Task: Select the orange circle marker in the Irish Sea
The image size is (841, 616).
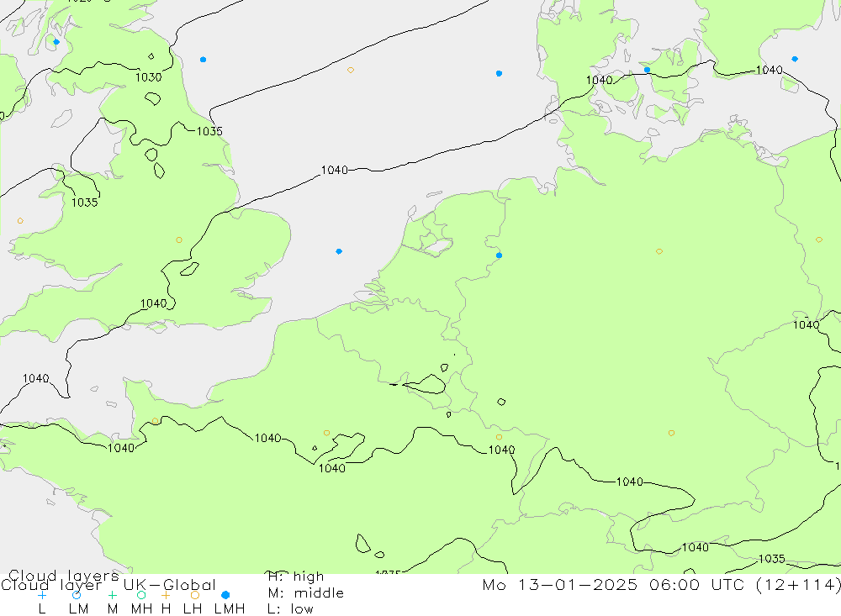Action: (x=20, y=221)
